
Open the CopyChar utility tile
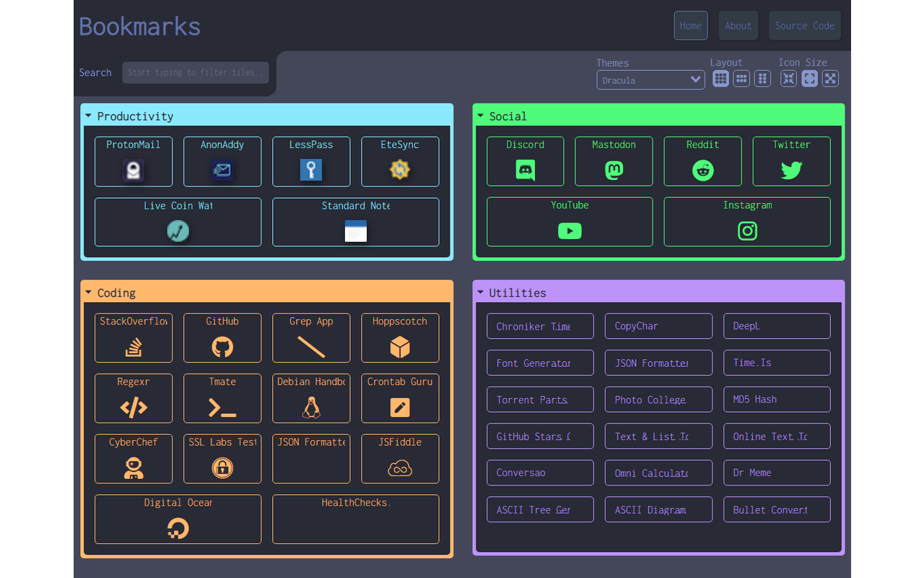658,326
